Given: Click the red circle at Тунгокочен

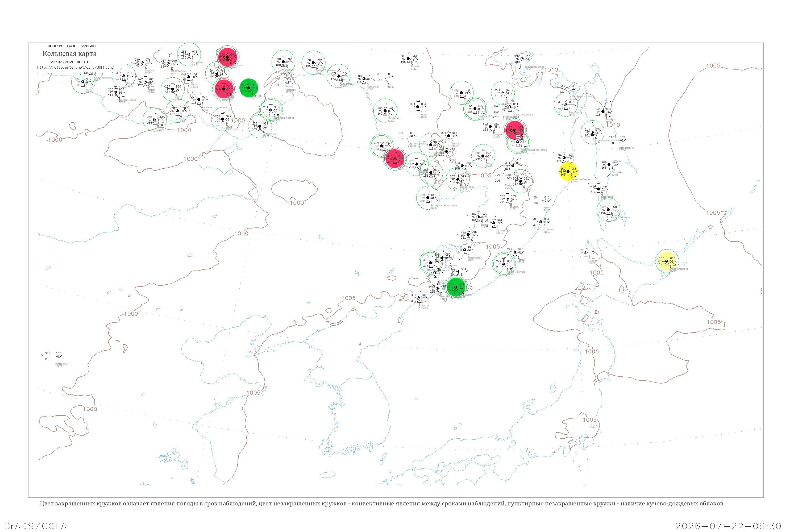Looking at the screenshot, I should coord(227,57).
